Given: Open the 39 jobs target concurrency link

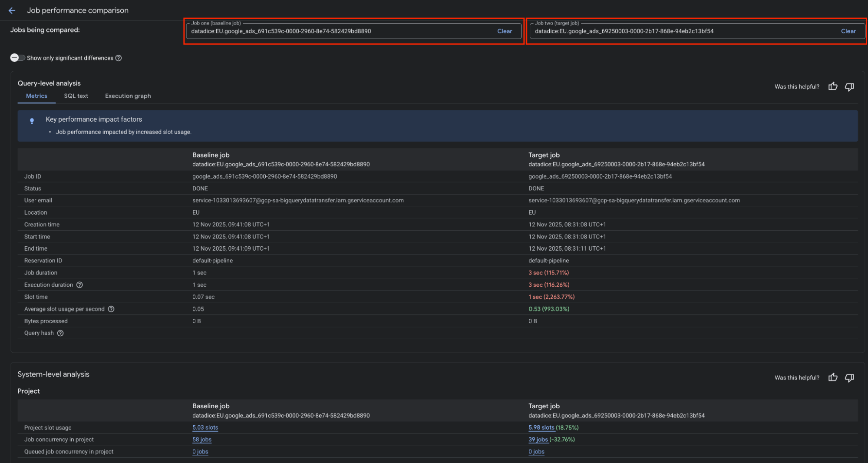Looking at the screenshot, I should 538,440.
